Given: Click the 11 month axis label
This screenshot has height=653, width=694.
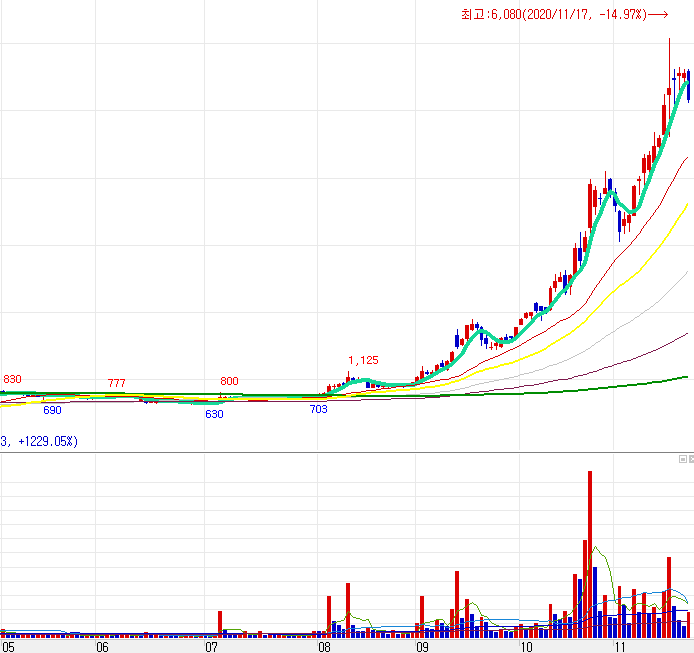Looking at the screenshot, I should (x=620, y=647).
